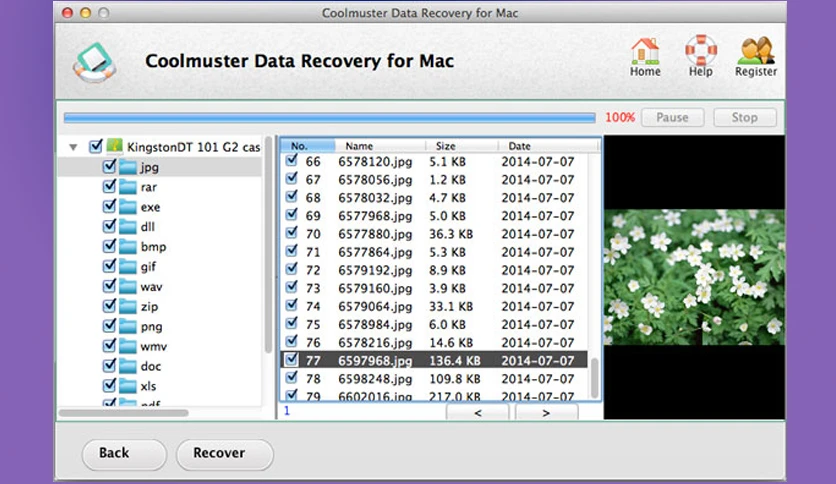
Task: Click the Stop scan button
Action: [744, 117]
